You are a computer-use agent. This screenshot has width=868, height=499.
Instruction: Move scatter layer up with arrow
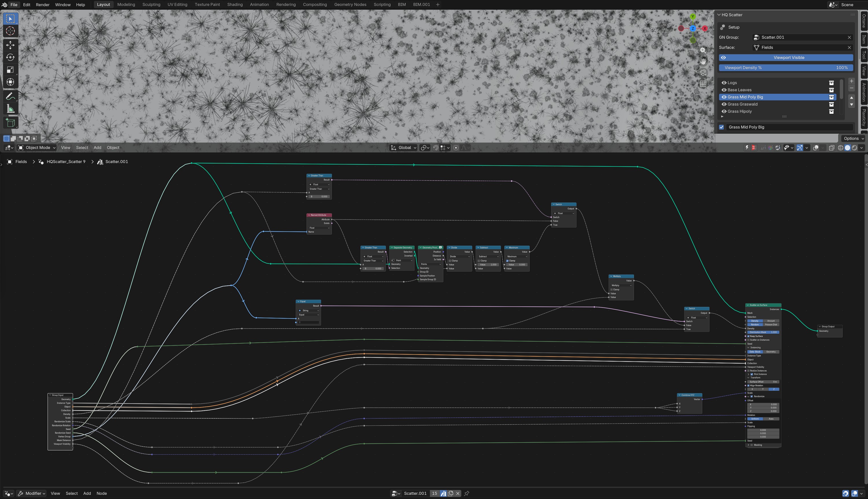coord(852,98)
